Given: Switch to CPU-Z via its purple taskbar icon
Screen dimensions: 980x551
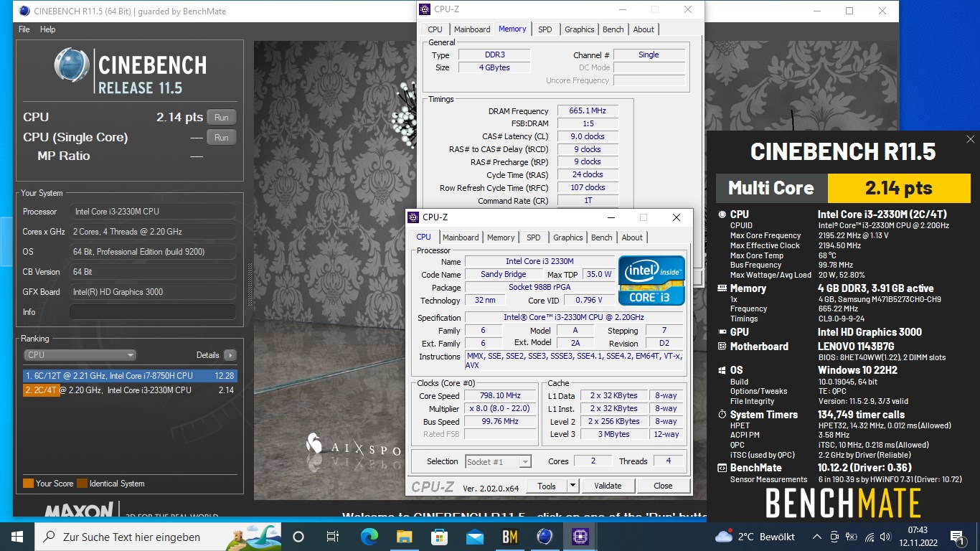Looking at the screenshot, I should click(x=580, y=537).
